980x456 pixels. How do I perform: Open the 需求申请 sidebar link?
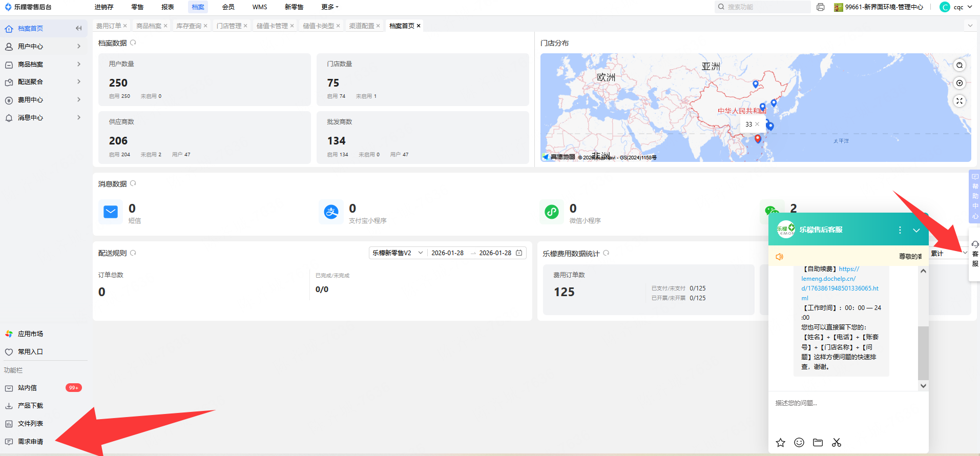coord(30,442)
